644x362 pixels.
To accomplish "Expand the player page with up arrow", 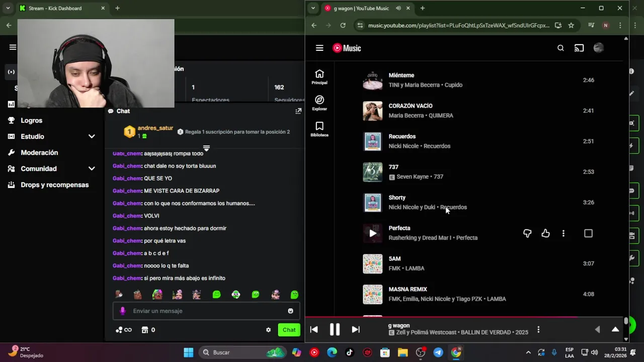I will pyautogui.click(x=615, y=330).
